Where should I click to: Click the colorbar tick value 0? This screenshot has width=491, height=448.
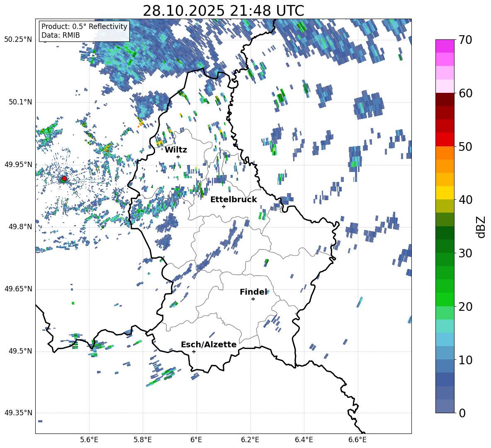point(462,413)
